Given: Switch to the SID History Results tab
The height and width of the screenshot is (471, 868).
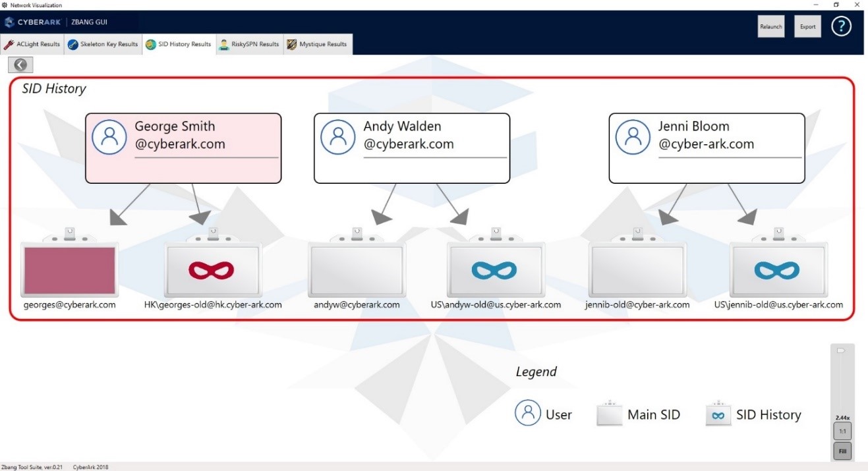Looking at the screenshot, I should click(179, 44).
